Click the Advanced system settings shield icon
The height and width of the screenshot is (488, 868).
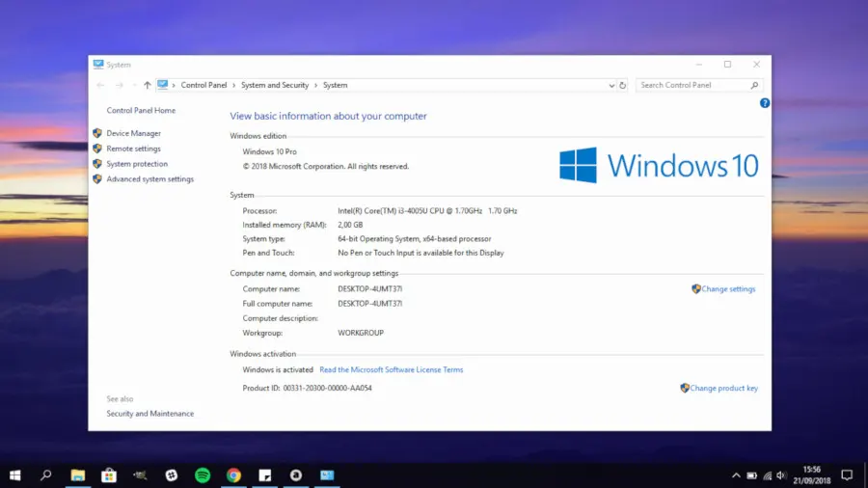point(97,179)
